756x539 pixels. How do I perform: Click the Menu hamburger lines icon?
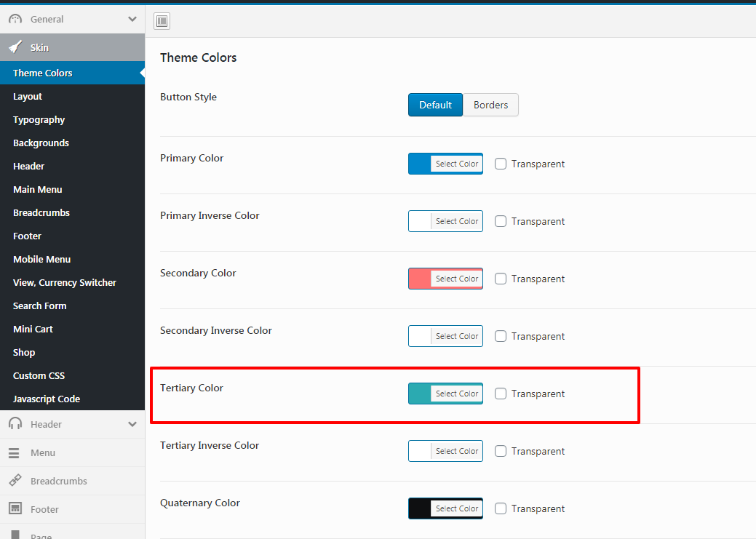coord(14,452)
